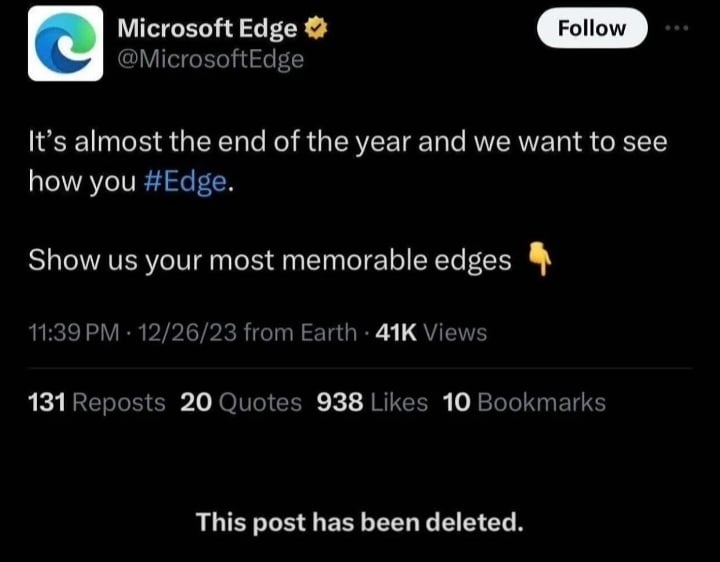Click 'Show us your most memorable edges' text
The image size is (720, 562).
coord(270,260)
